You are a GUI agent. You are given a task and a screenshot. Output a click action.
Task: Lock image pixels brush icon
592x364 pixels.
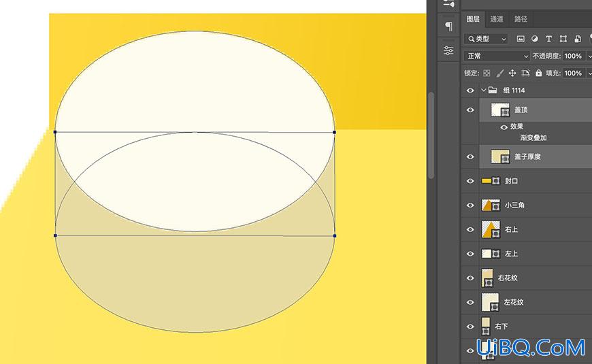click(x=500, y=73)
